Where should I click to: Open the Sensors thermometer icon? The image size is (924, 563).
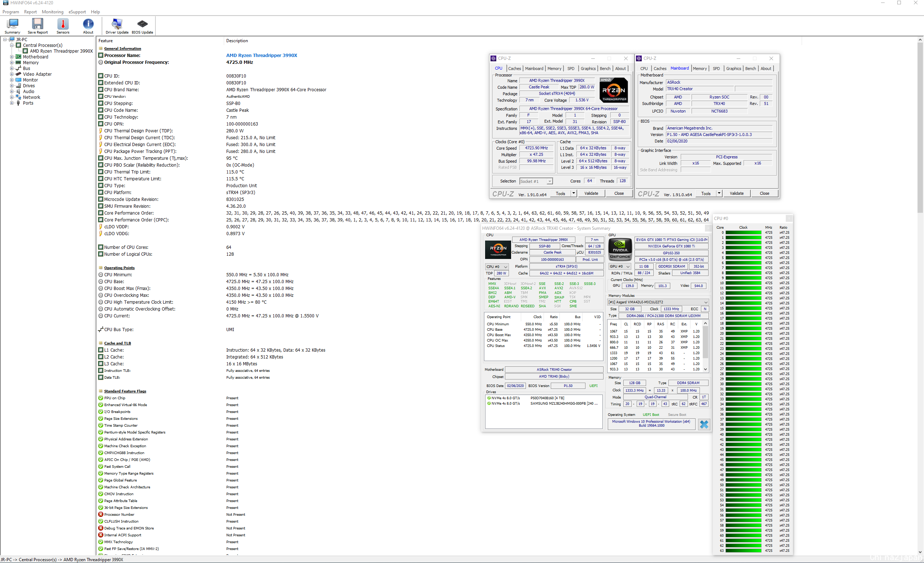click(63, 26)
